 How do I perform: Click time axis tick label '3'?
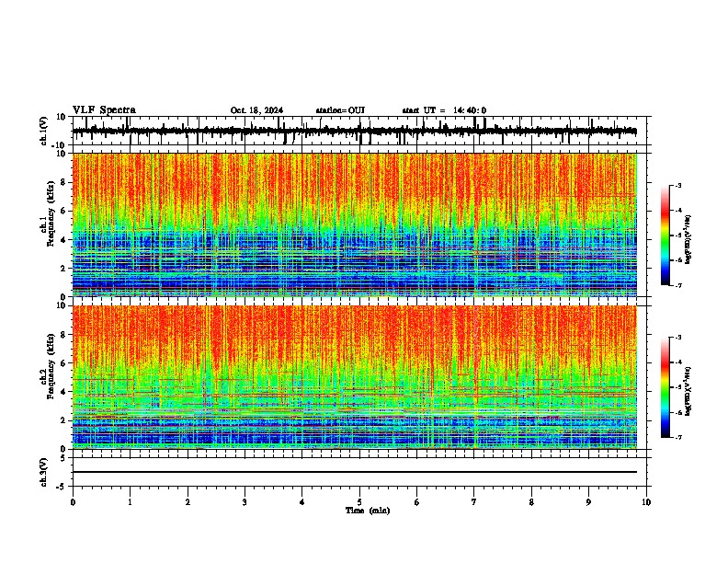pyautogui.click(x=245, y=502)
